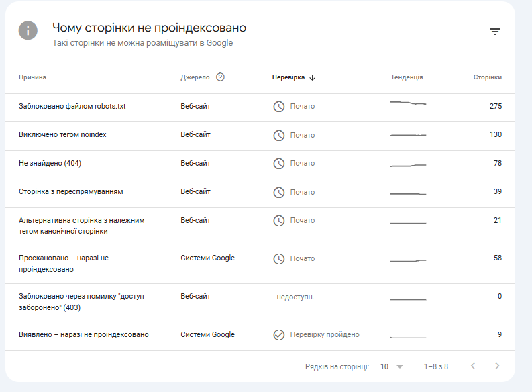
Task: Open the Виключено тегом noindex row
Action: point(62,135)
